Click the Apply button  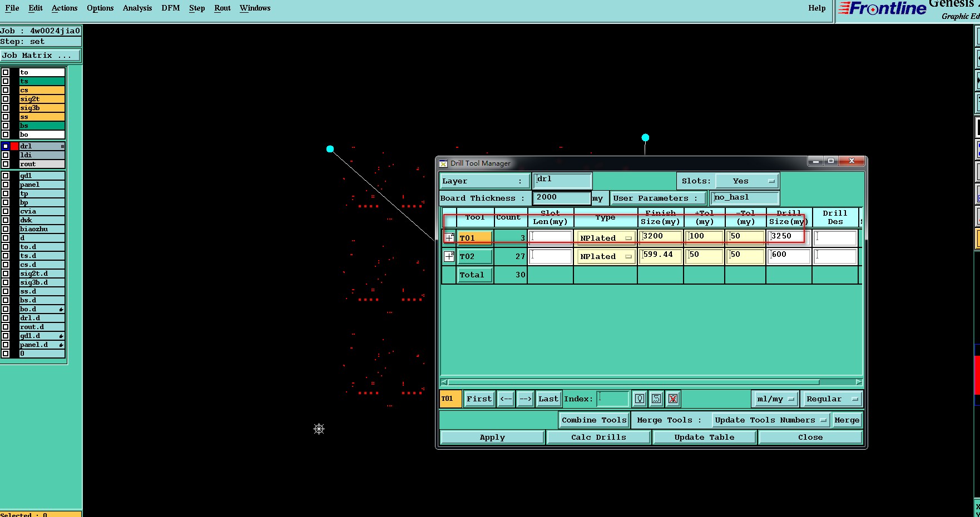[492, 438]
